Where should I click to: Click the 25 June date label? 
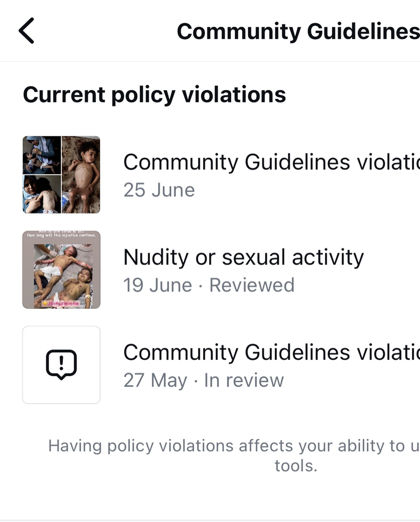click(x=159, y=190)
